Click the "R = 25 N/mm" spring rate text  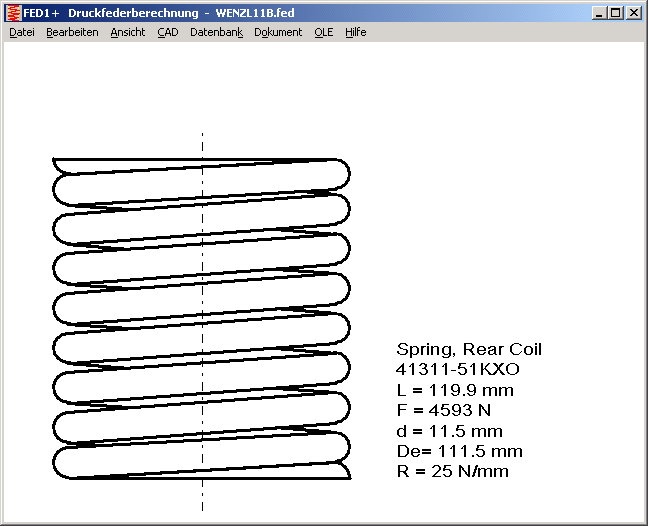click(x=453, y=471)
